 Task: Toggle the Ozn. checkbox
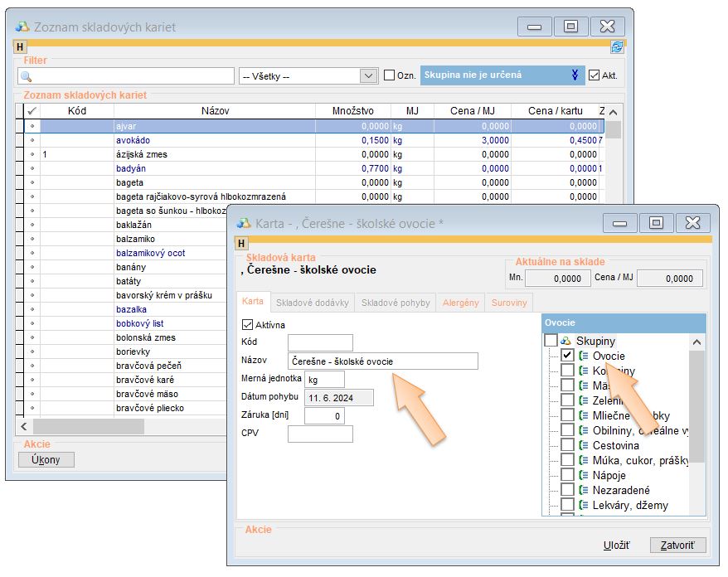click(389, 75)
